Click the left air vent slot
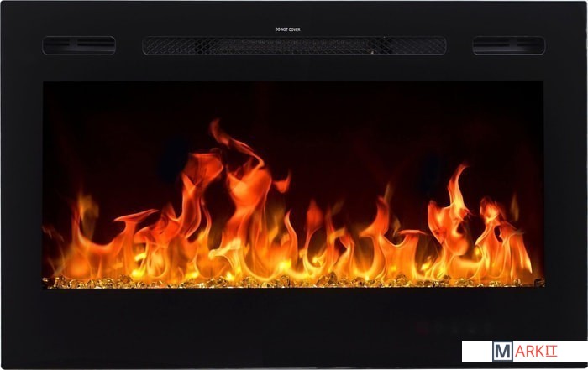 tap(79, 45)
